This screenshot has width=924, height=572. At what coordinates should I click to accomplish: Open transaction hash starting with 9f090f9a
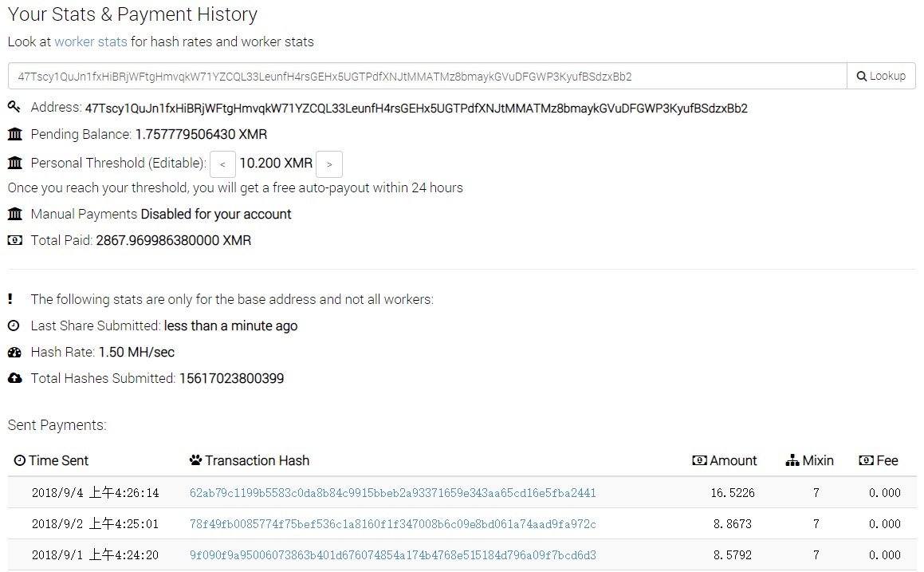click(x=392, y=555)
